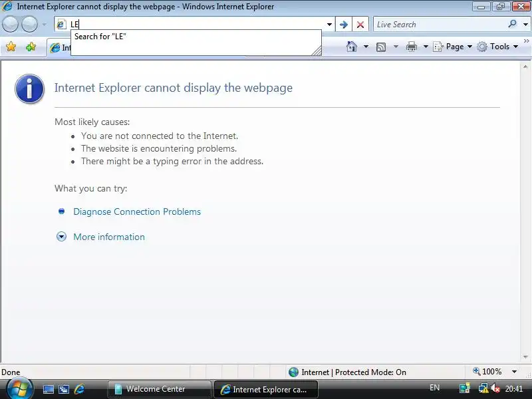Click 'You are not connected to the Internet.'
532x399 pixels.
click(x=160, y=136)
